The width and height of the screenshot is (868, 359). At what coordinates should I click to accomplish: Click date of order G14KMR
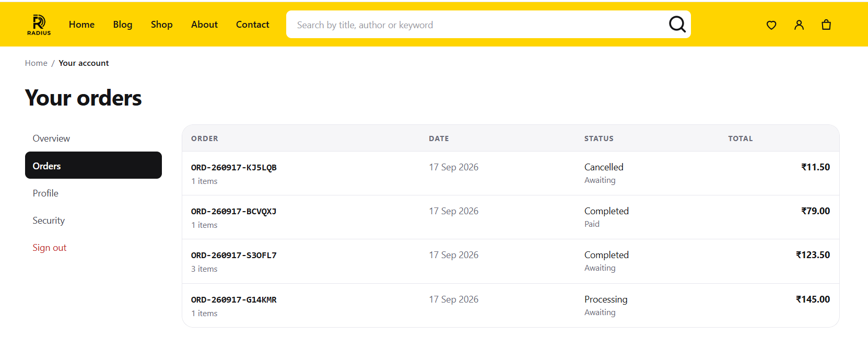[453, 299]
